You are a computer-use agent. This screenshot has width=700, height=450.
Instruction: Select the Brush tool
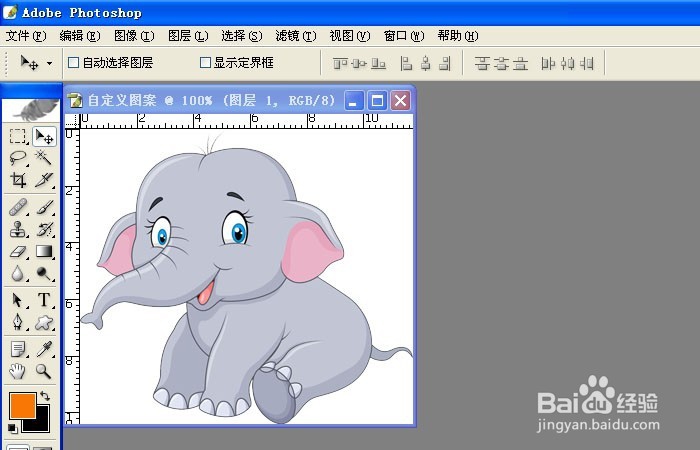[x=44, y=207]
